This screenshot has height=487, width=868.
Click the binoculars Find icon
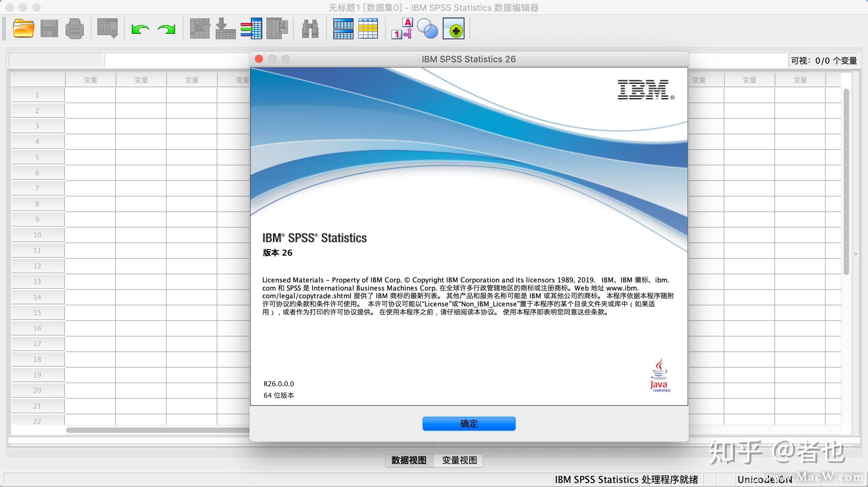[310, 28]
